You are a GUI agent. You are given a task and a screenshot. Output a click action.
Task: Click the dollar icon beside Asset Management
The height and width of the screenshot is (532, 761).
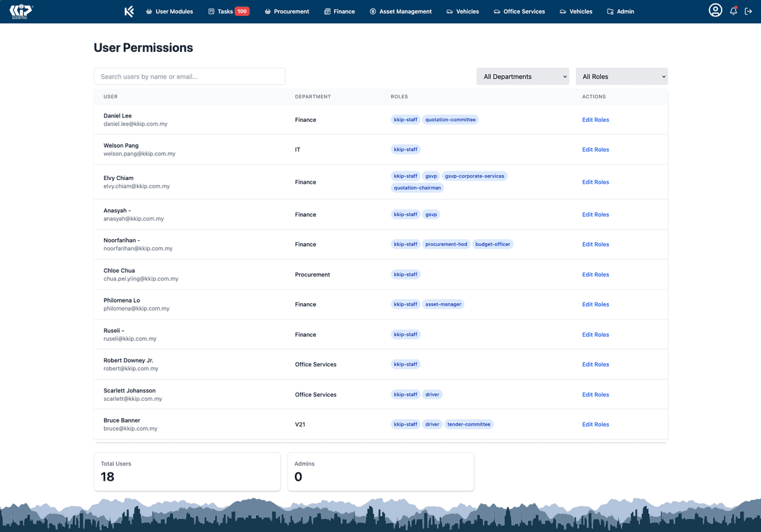coord(373,11)
